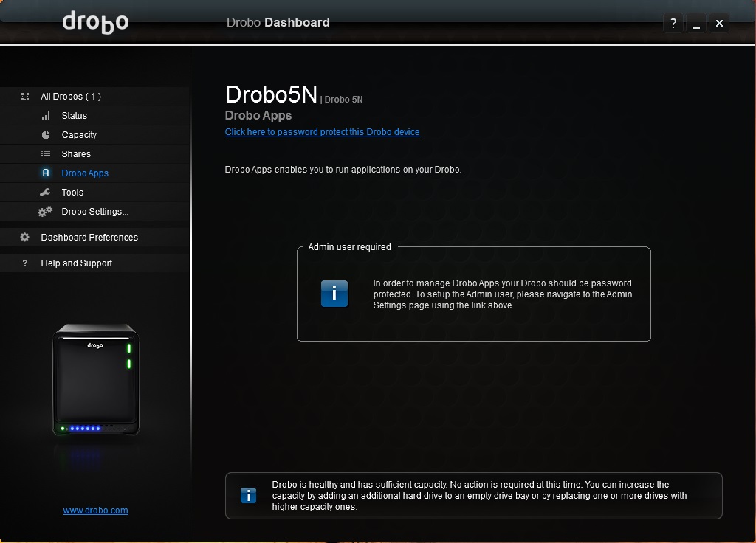This screenshot has height=543, width=756.
Task: Click the Shares list icon
Action: click(x=46, y=153)
